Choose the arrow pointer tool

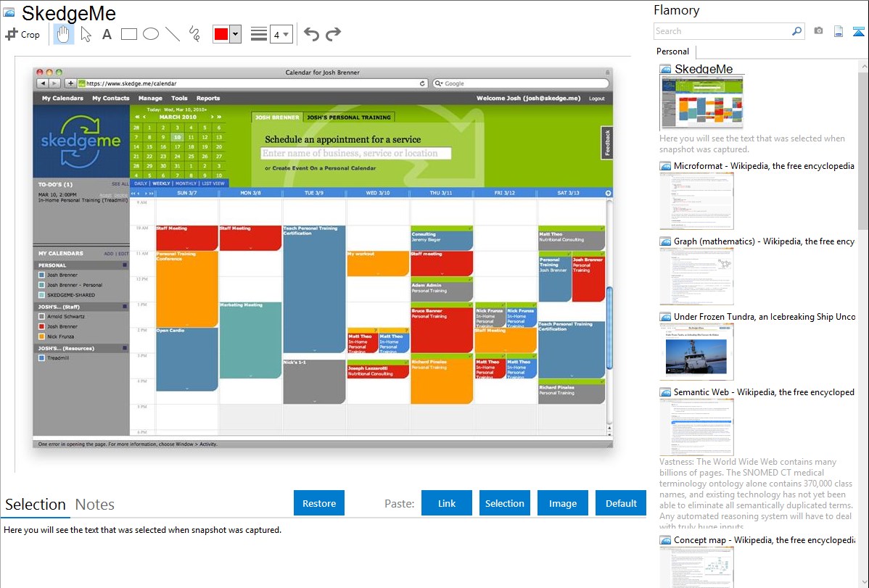[x=86, y=34]
